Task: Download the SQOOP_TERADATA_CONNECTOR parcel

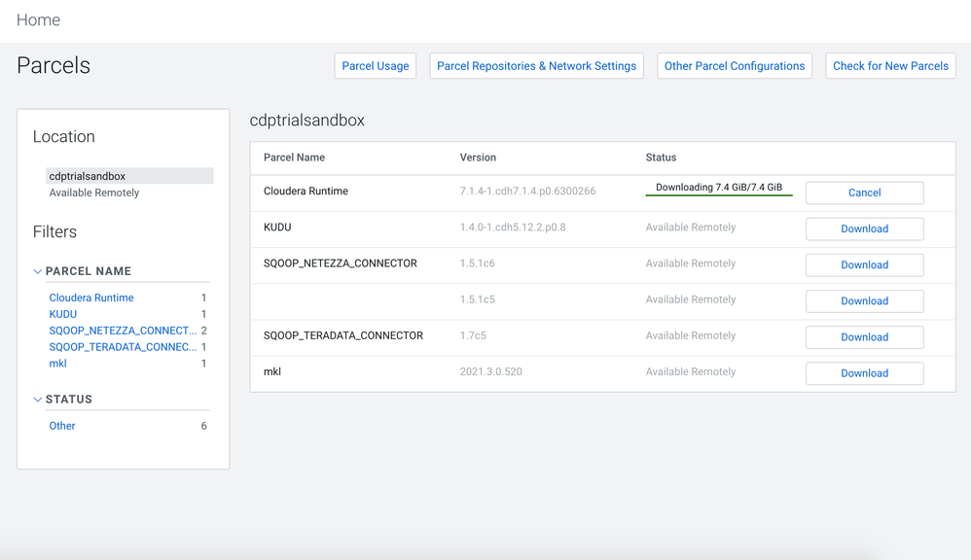Action: [x=865, y=337]
